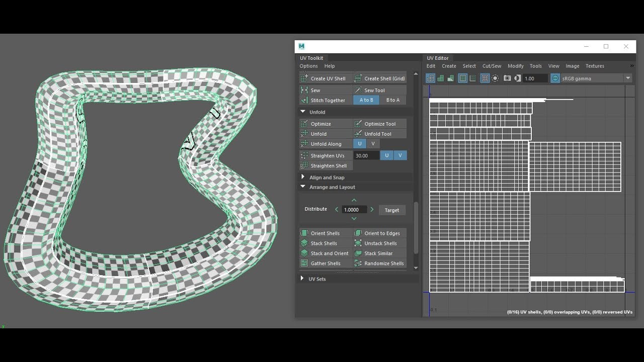Image resolution: width=644 pixels, height=362 pixels.
Task: Click Unfold Along
Action: 326,144
